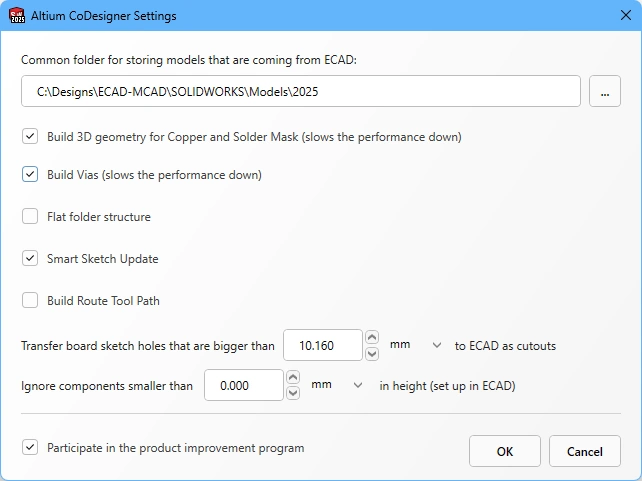This screenshot has width=642, height=481.
Task: Click the Cancel button
Action: (585, 451)
